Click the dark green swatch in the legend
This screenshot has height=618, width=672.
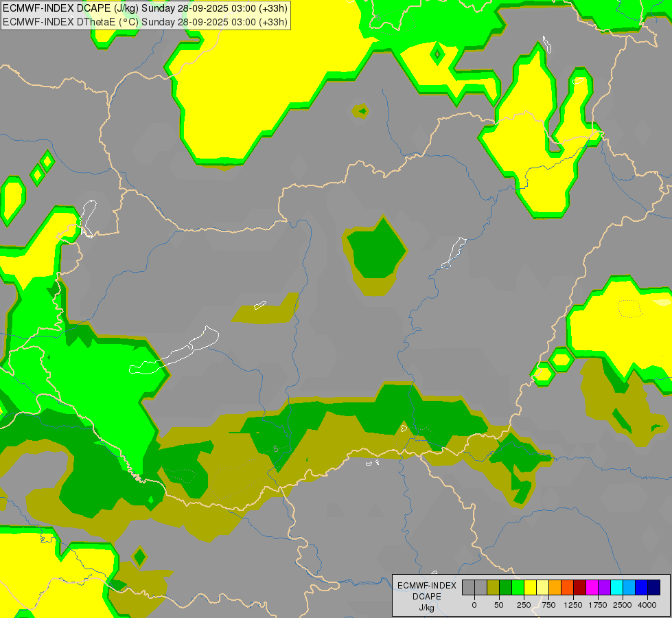tap(506, 587)
